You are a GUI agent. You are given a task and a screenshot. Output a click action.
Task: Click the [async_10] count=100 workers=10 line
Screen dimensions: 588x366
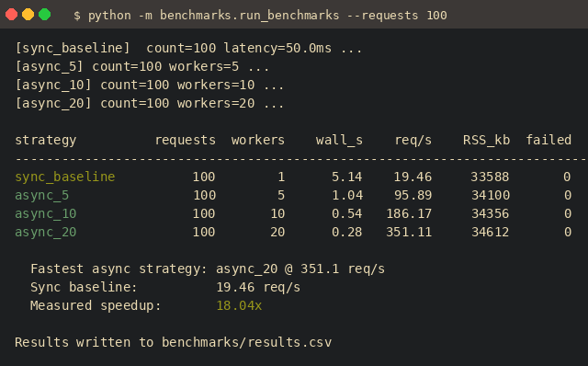[149, 85]
